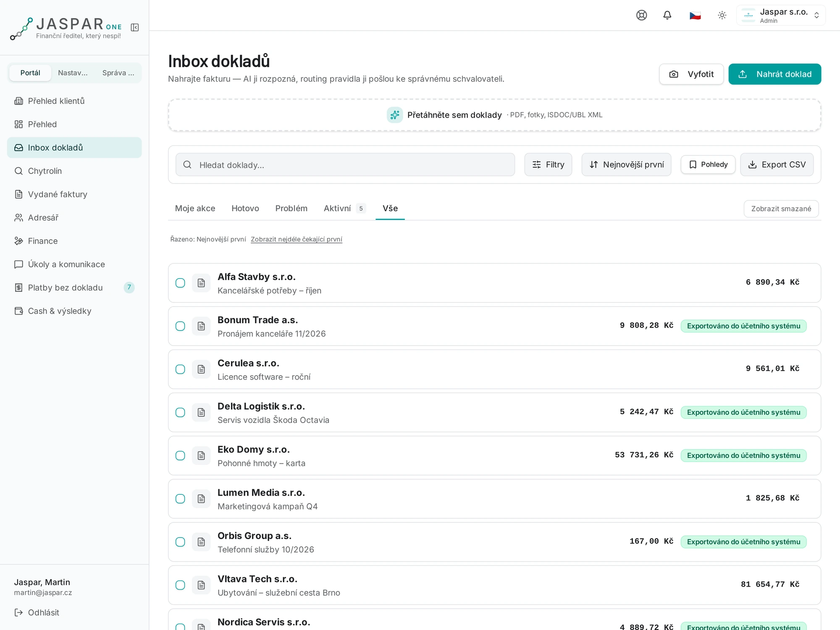Switch to Nastav... sidebar tab
Image resolution: width=840 pixels, height=630 pixels.
click(x=73, y=73)
